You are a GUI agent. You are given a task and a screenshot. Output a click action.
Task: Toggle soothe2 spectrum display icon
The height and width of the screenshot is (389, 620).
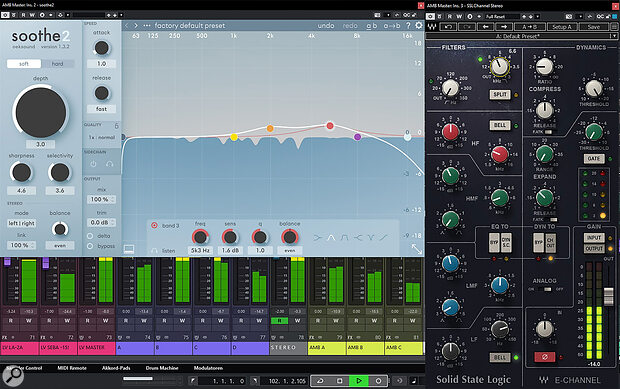pos(129,249)
